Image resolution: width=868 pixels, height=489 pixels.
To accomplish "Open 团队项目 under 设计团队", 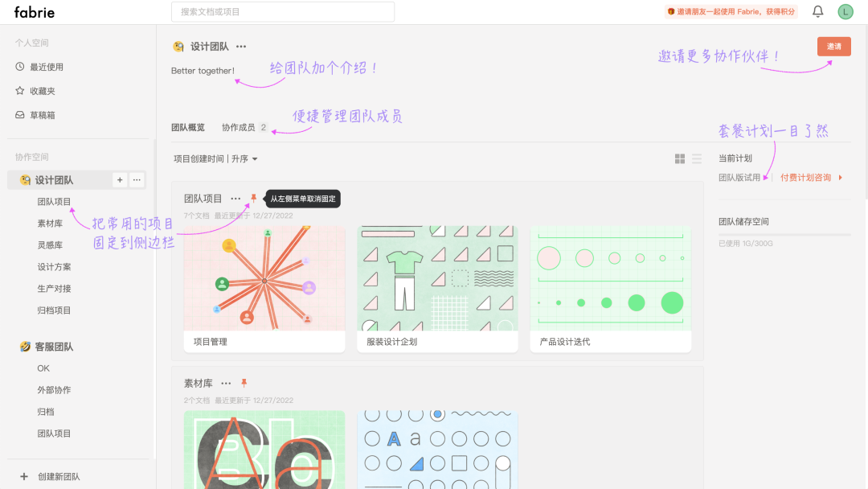I will point(54,202).
